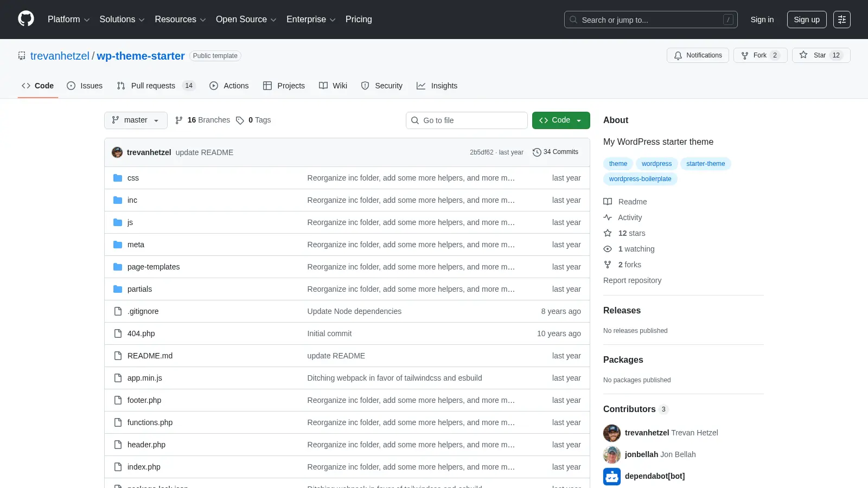Click Sign in
The height and width of the screenshot is (488, 868).
(762, 20)
